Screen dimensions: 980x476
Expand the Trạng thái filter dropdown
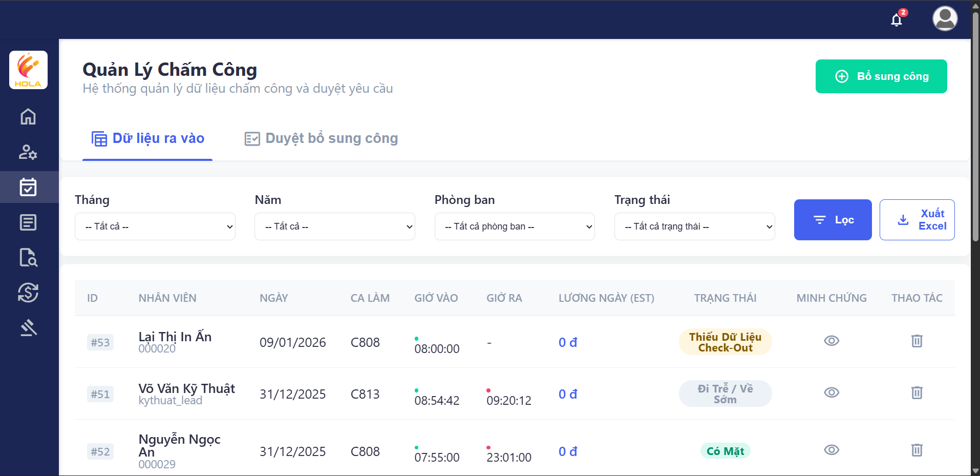(694, 226)
